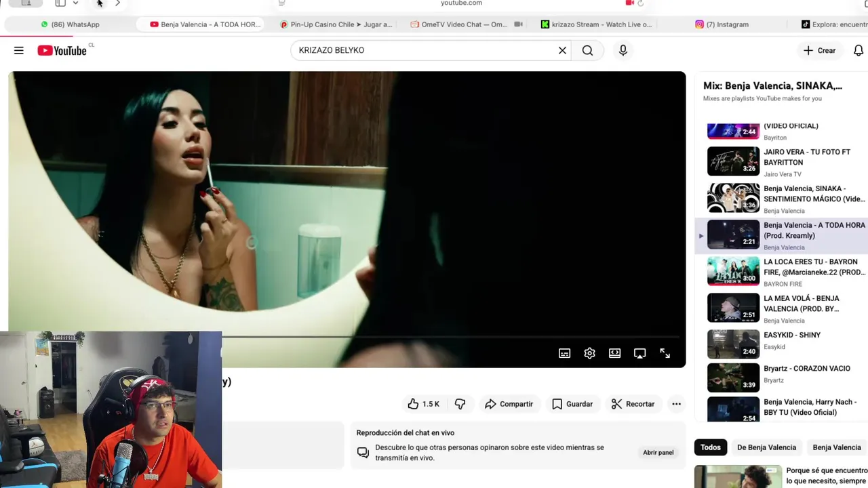The width and height of the screenshot is (868, 488).
Task: Switch to krizazo Stream tab
Action: pyautogui.click(x=597, y=24)
